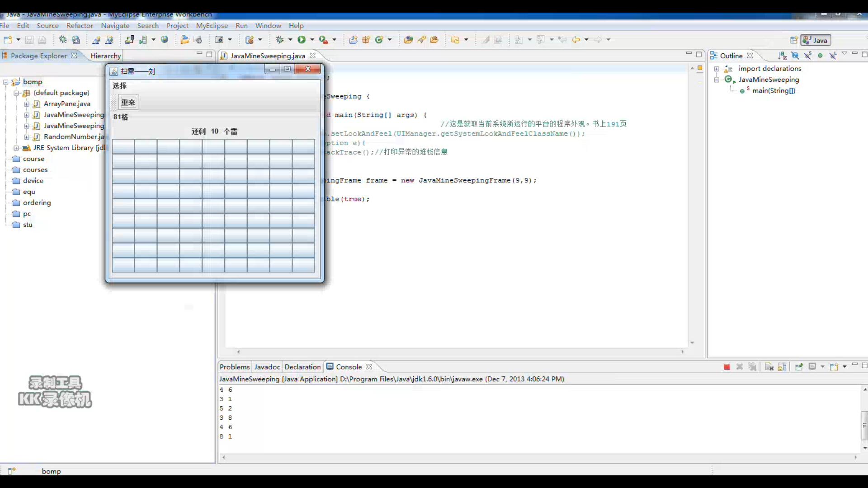This screenshot has height=488, width=868.
Task: Open the web browser globe icon
Action: (x=165, y=40)
